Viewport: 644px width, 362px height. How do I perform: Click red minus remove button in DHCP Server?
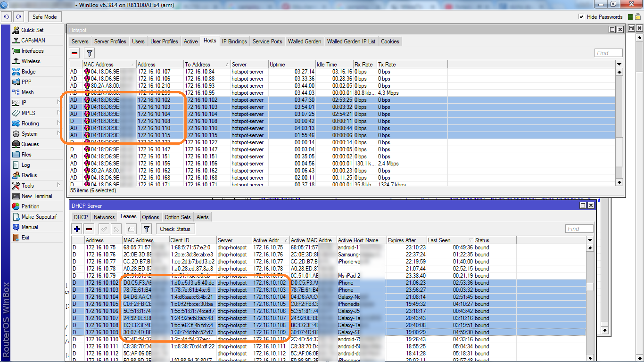(89, 229)
